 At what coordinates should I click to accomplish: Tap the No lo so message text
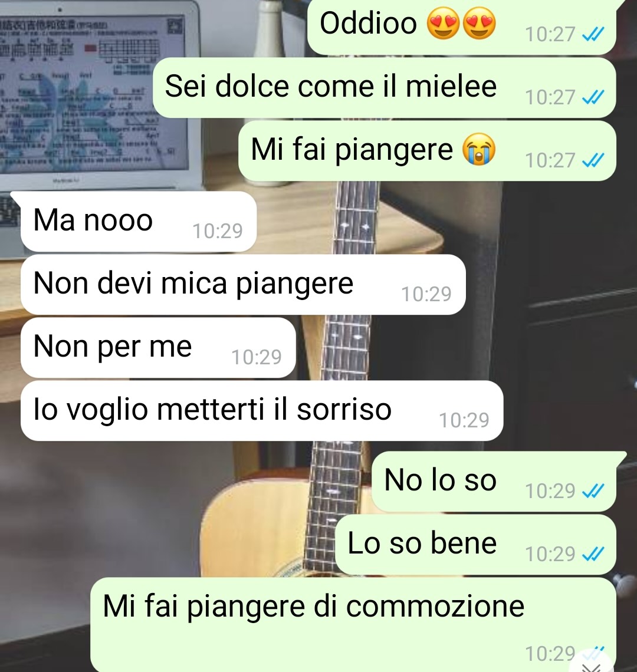point(441,480)
